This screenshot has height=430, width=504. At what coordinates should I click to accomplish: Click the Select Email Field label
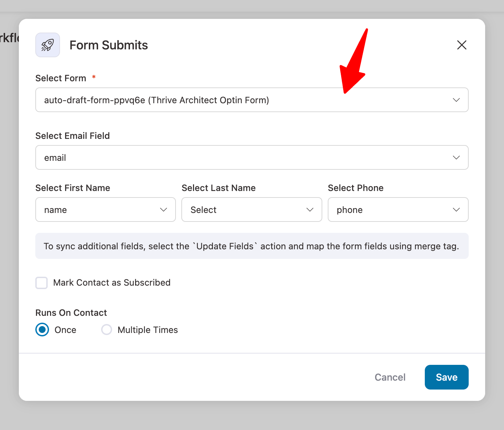click(x=73, y=136)
